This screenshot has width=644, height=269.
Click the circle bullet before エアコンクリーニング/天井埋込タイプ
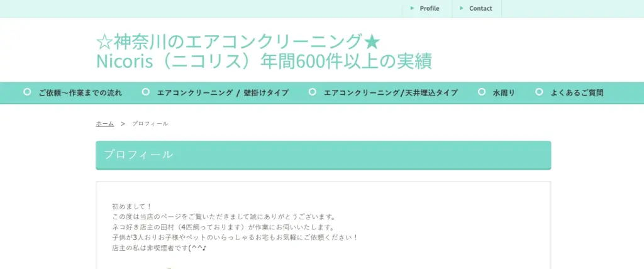313,92
